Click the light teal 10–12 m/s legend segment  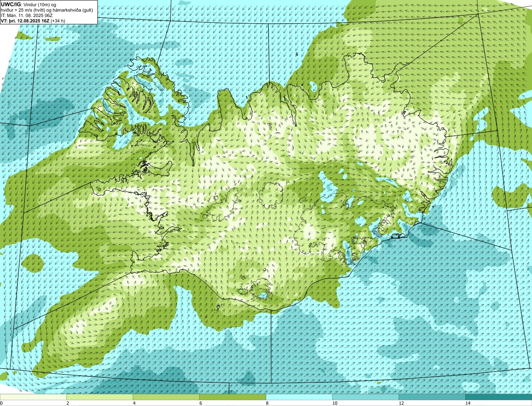click(366, 397)
